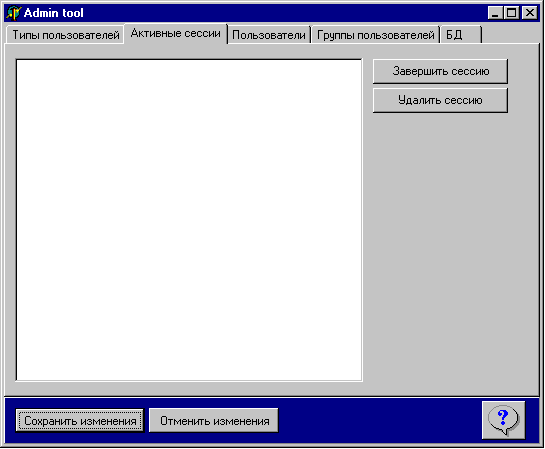Switch to the Типы пользователей tab
545x449 pixels.
click(65, 35)
